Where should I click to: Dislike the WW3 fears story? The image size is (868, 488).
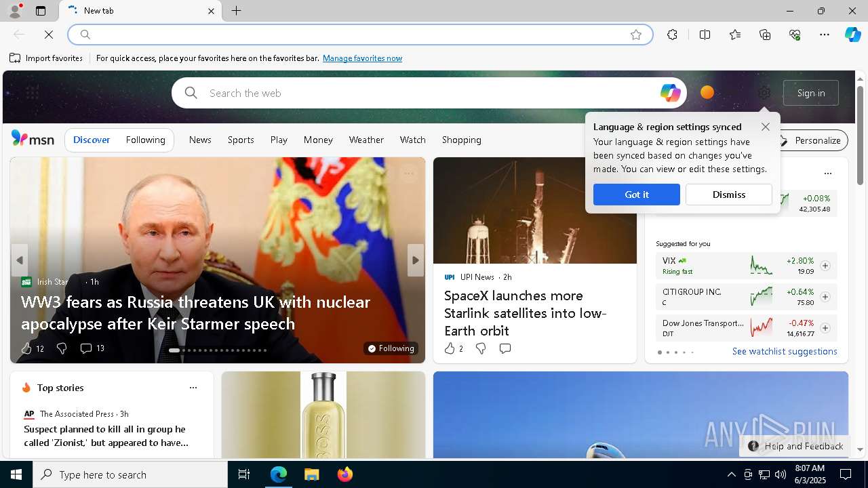tap(62, 348)
